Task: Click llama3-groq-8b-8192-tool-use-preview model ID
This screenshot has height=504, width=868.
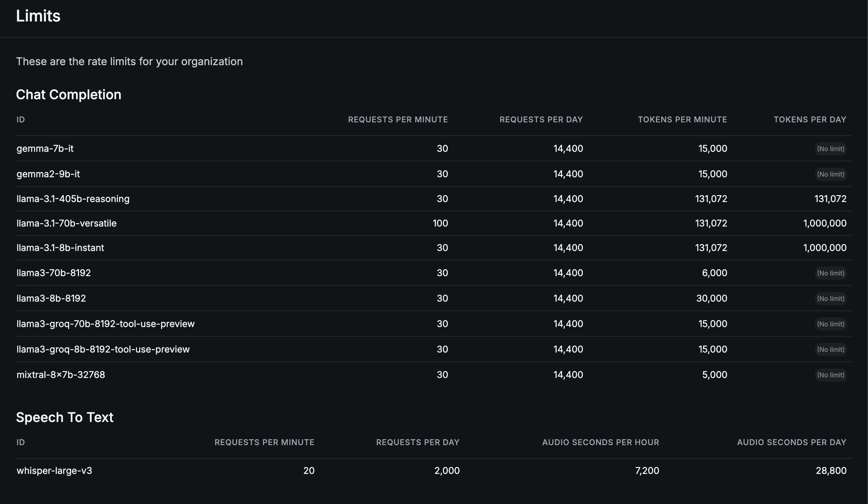Action: click(x=103, y=349)
